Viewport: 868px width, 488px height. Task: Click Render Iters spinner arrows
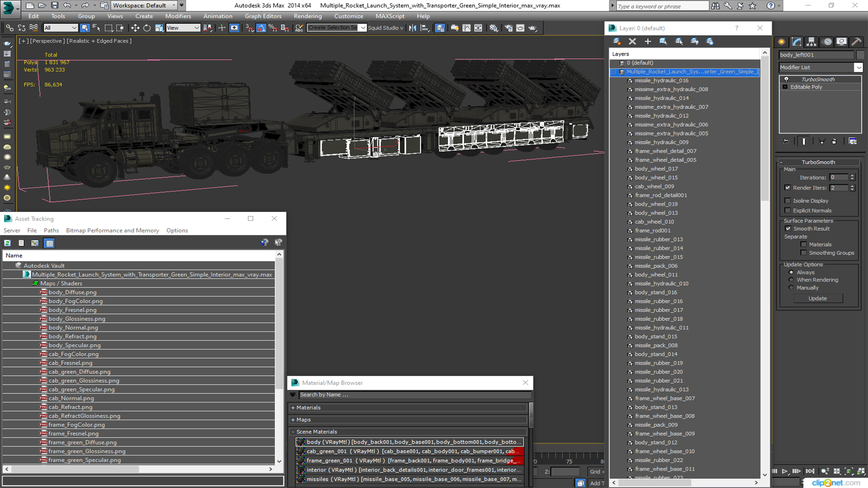coord(852,188)
